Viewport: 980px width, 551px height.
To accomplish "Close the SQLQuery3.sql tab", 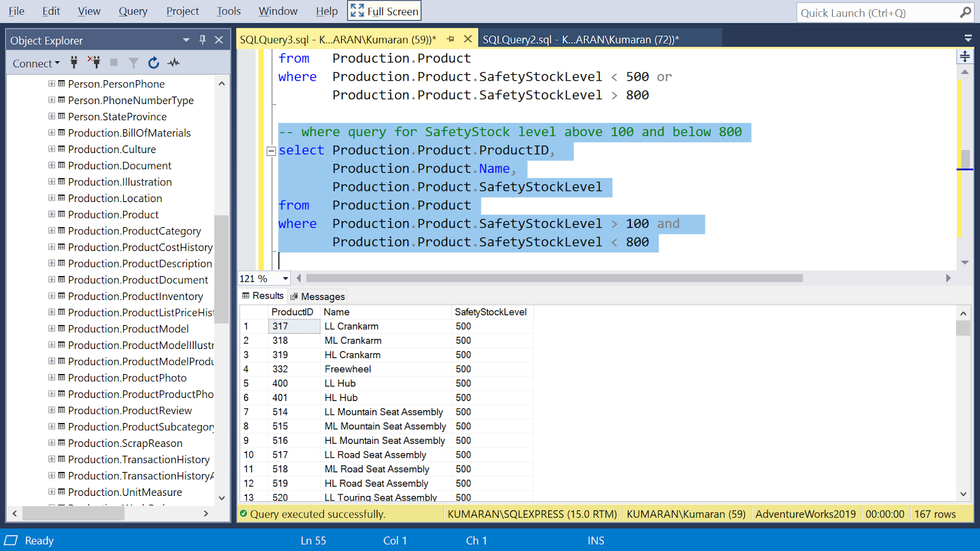I will tap(468, 39).
